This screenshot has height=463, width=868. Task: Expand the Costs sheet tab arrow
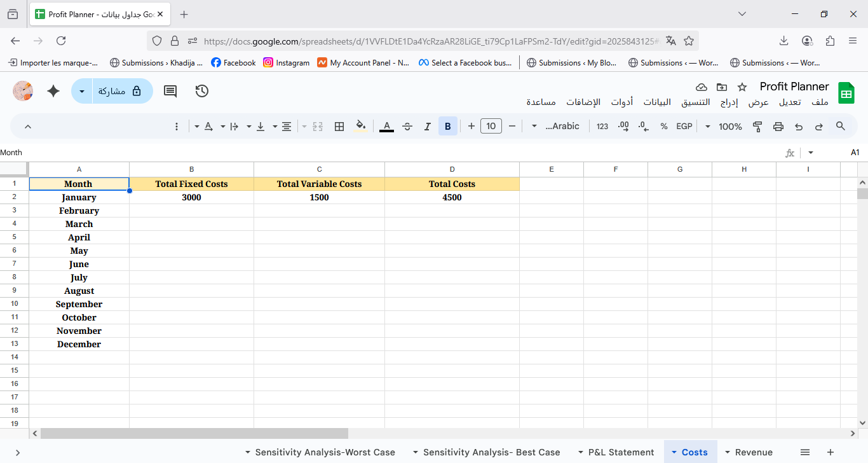click(x=674, y=452)
